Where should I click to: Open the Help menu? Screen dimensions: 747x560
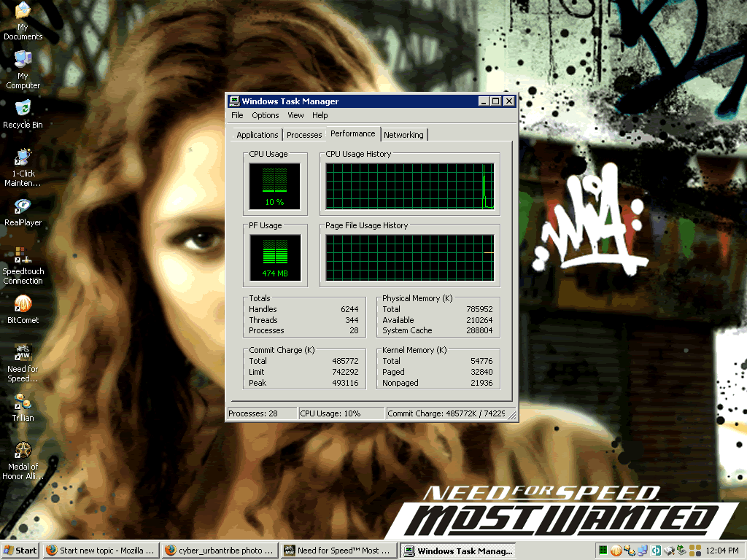click(320, 115)
